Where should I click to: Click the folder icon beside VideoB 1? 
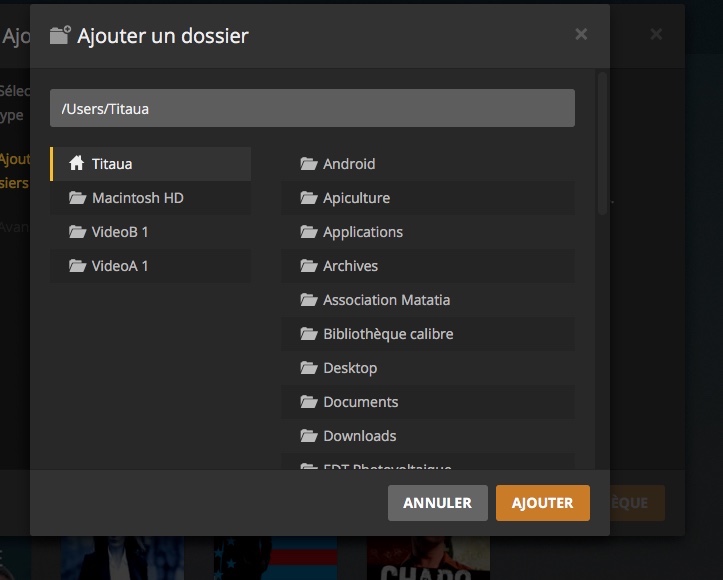(77, 231)
